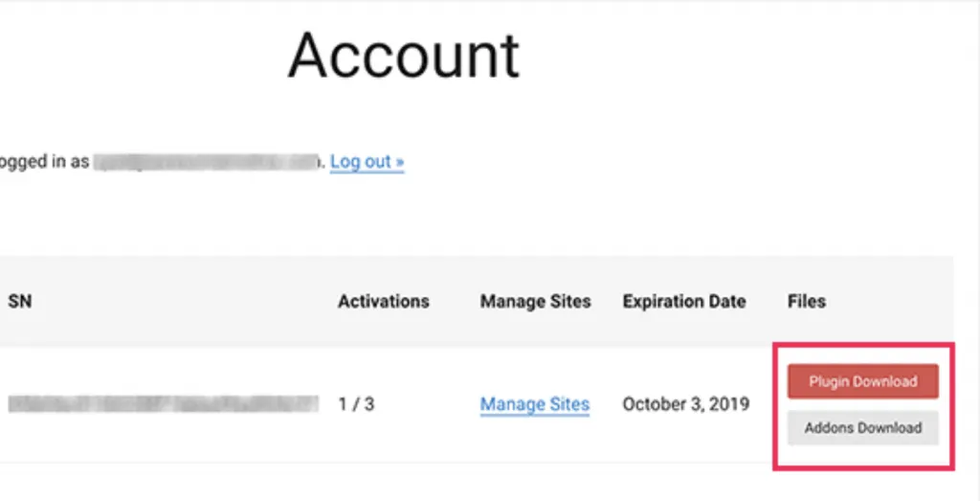Viewport: 980px width, 501px height.
Task: Click the Manage Sites column header
Action: 535,301
